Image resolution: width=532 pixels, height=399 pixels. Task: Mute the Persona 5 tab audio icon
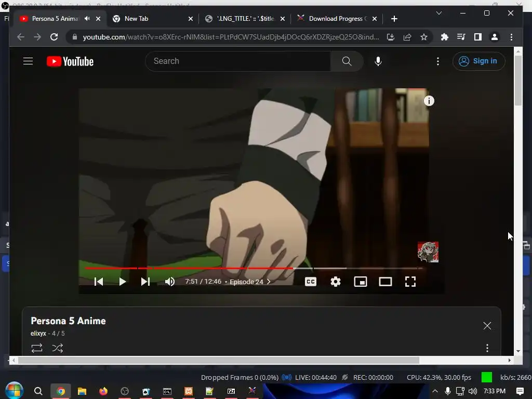coord(87,19)
